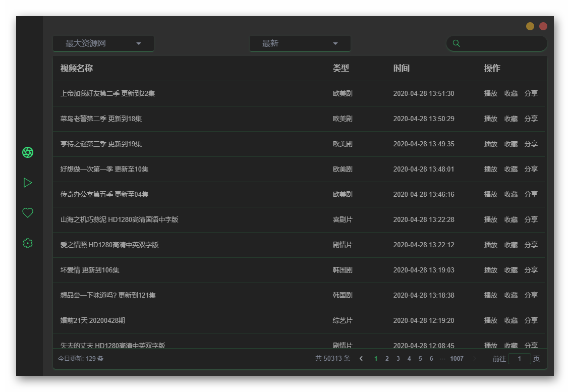
Task: Select video title 山海之机巧蒜泥 HD1280高清国语中字版
Action: [x=119, y=219]
